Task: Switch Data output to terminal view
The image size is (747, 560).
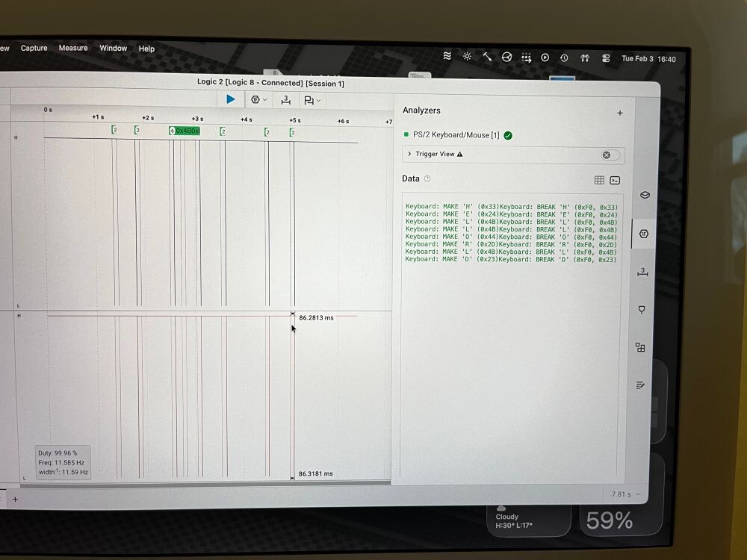Action: (615, 180)
